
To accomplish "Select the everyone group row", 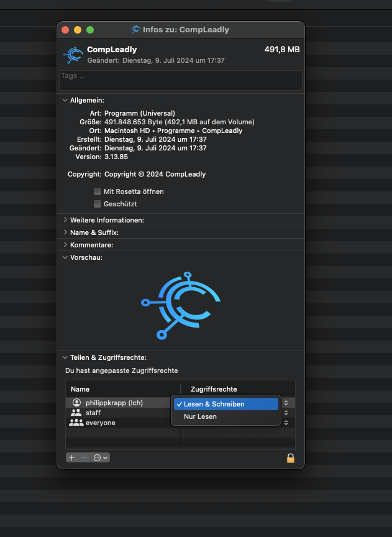I will [x=100, y=423].
